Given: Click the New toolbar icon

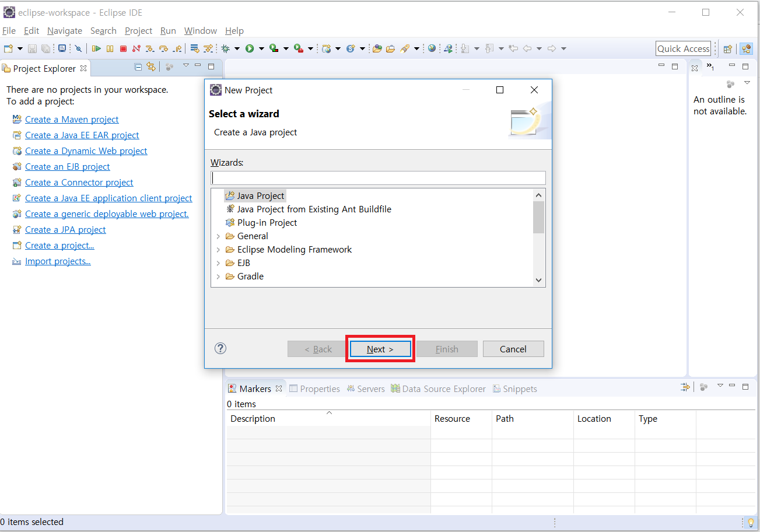Looking at the screenshot, I should pyautogui.click(x=8, y=48).
